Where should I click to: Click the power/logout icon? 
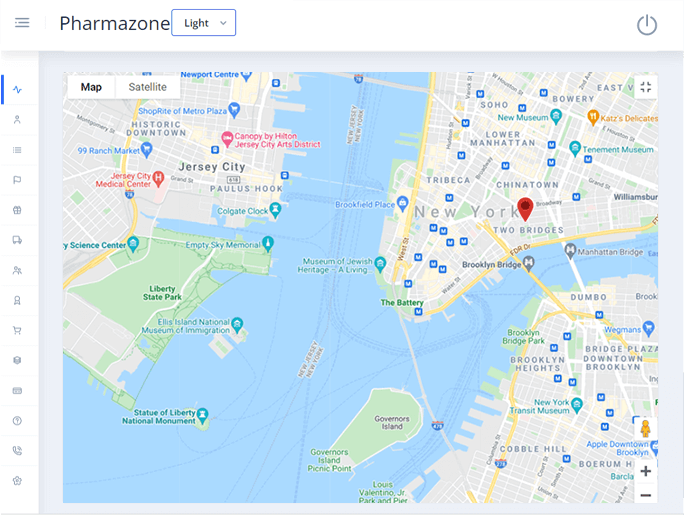click(x=646, y=25)
